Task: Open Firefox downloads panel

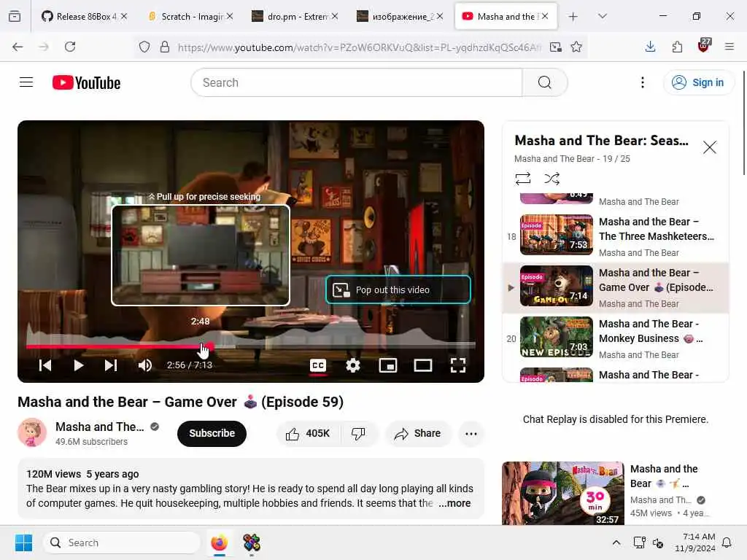Action: pyautogui.click(x=650, y=47)
